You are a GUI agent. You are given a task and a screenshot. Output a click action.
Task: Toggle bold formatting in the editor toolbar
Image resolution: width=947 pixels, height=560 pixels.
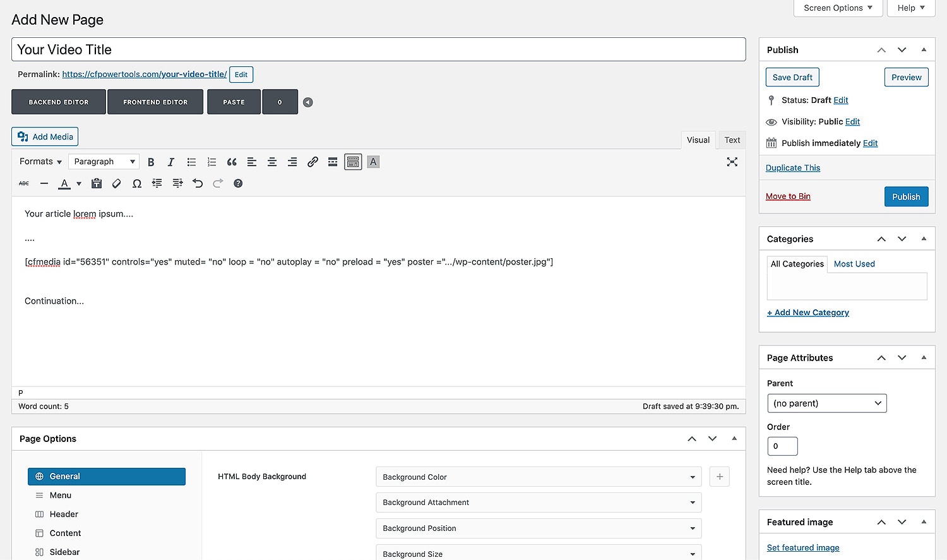[151, 162]
